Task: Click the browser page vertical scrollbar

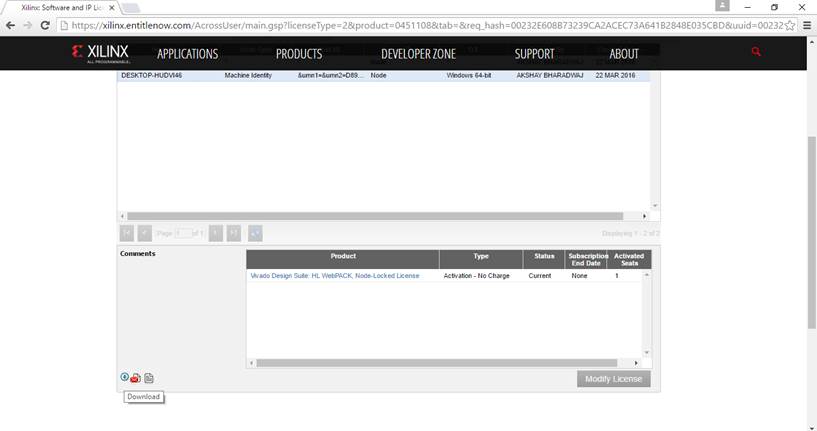Action: 812,232
